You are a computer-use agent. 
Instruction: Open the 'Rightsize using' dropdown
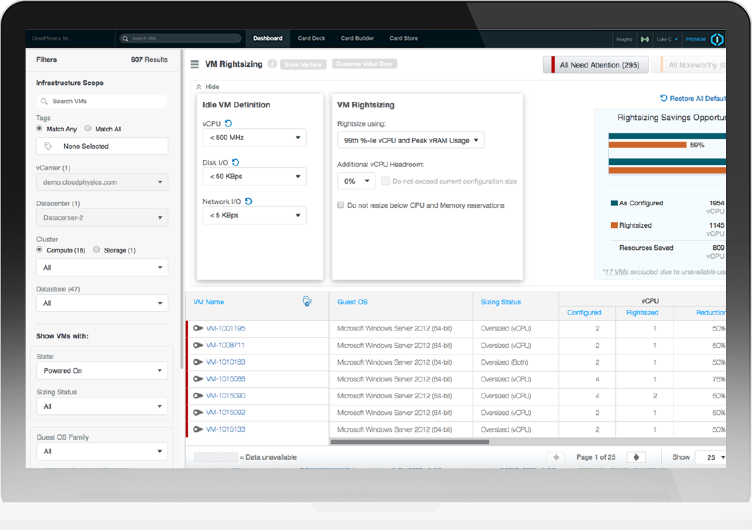[x=410, y=141]
